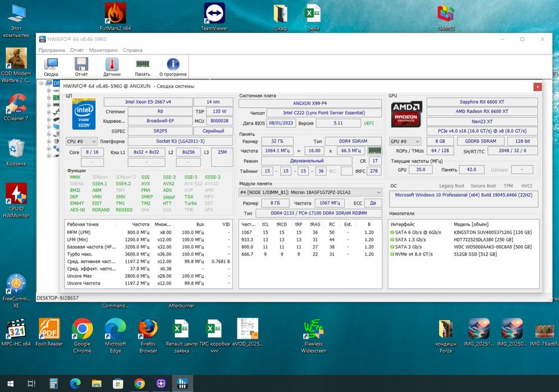This screenshot has height=392, width=559.
Task: Open the eVOD_2025 document file
Action: click(x=248, y=333)
